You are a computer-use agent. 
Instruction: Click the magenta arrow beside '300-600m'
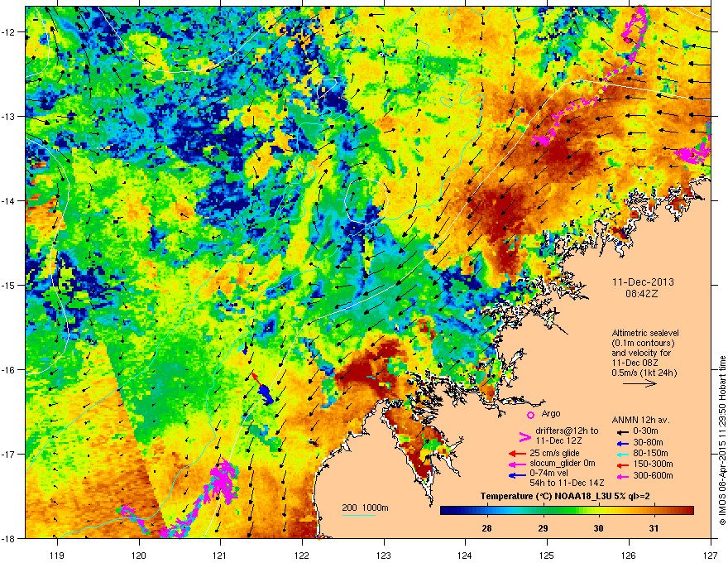pyautogui.click(x=623, y=476)
